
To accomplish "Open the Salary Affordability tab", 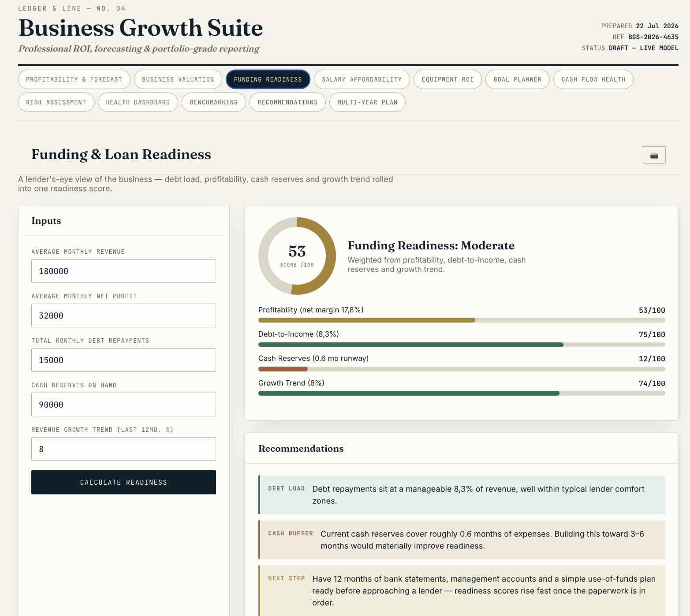I will coord(362,79).
